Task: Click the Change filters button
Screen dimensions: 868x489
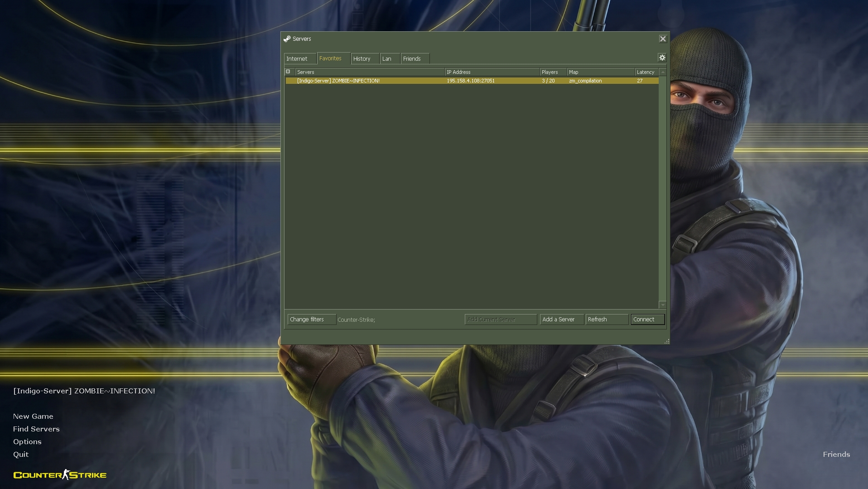Action: click(312, 320)
